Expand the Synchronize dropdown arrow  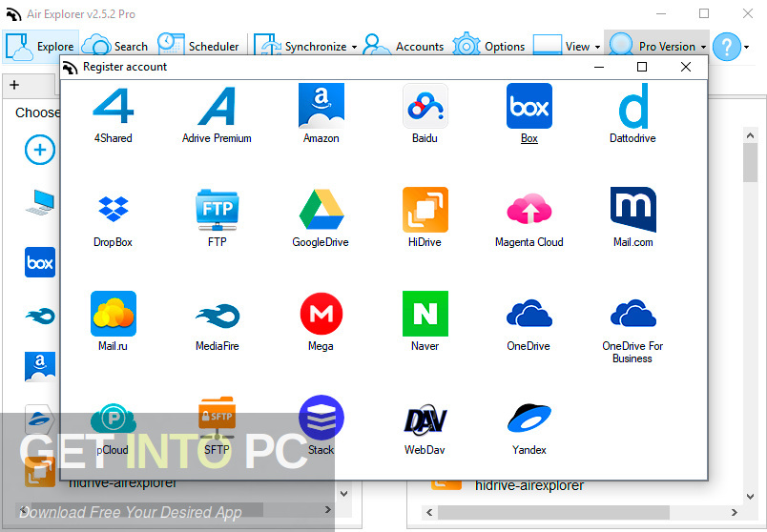pyautogui.click(x=354, y=47)
